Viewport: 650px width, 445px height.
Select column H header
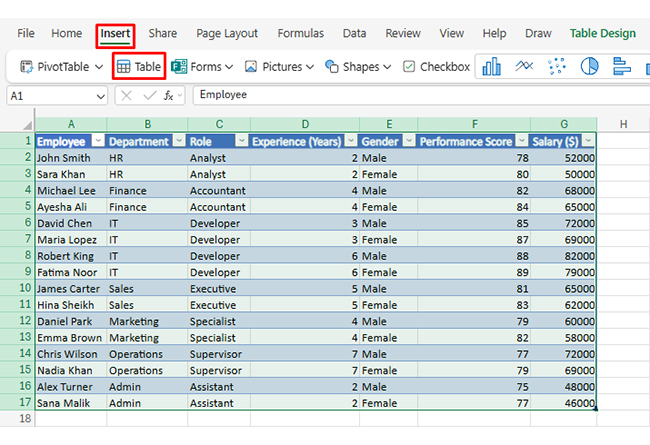(x=622, y=124)
